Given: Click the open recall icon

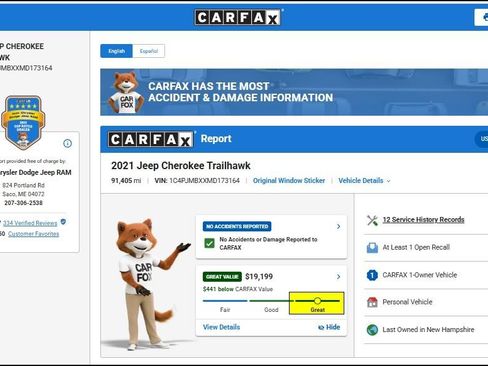Looking at the screenshot, I should click(372, 248).
